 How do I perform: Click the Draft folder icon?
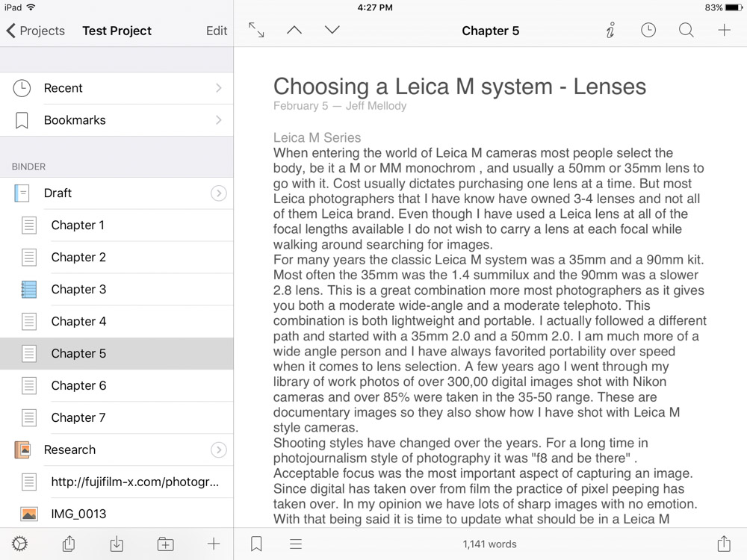(22, 193)
